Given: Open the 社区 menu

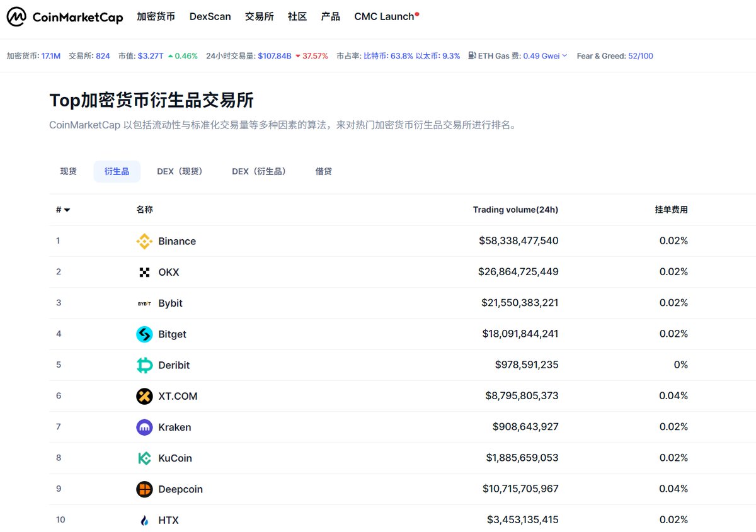Looking at the screenshot, I should [x=297, y=17].
